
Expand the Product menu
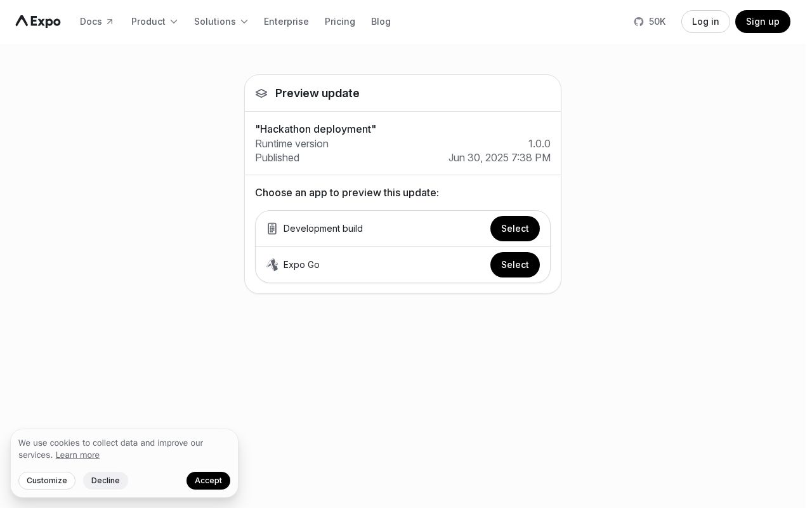point(154,22)
